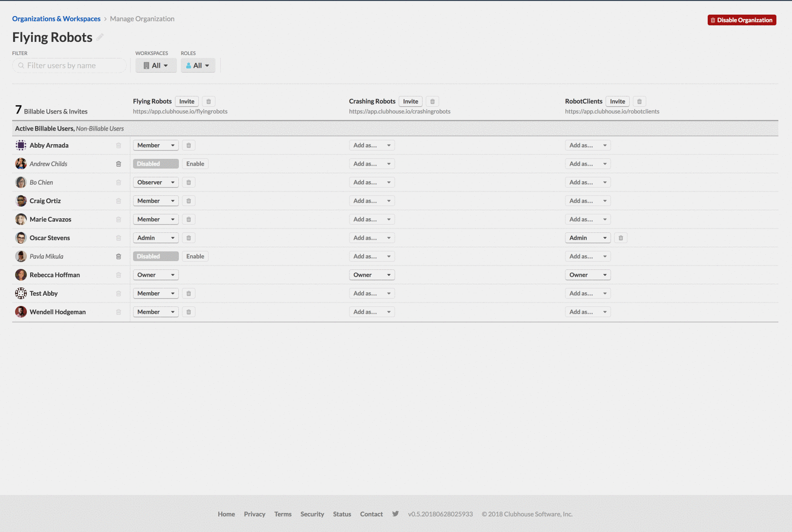Remove Marie Cavazos from Flying Robots workspace

(189, 219)
